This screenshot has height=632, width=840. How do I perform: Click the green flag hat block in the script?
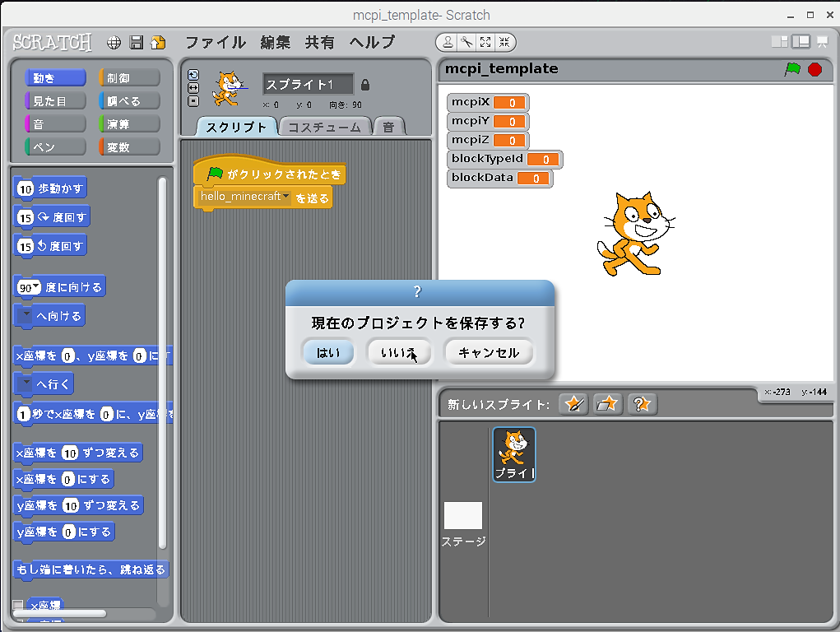click(270, 173)
